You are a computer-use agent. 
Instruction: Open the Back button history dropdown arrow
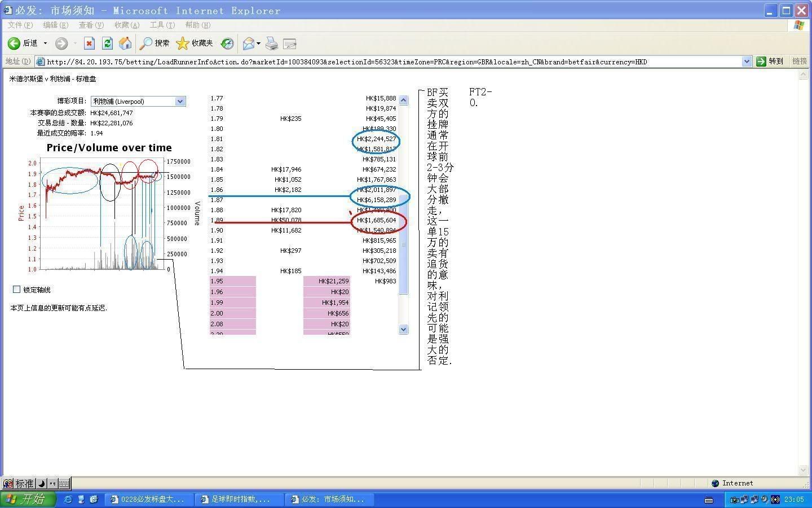(46, 43)
